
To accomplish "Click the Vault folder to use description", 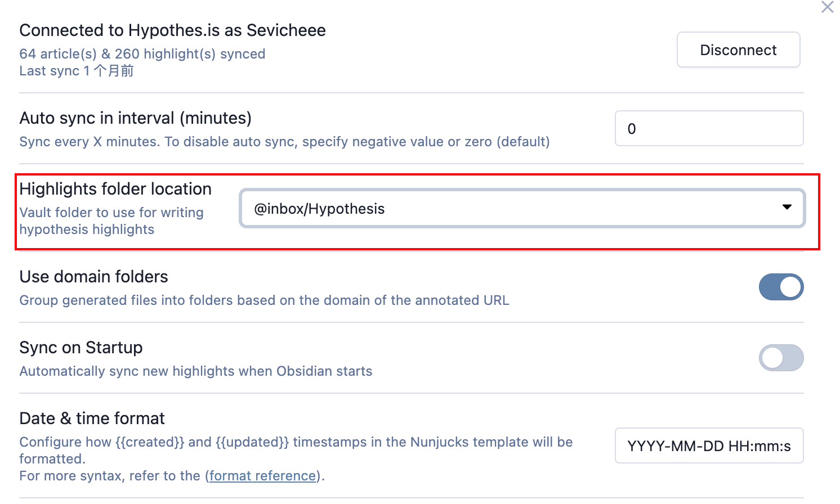I will coord(111,221).
